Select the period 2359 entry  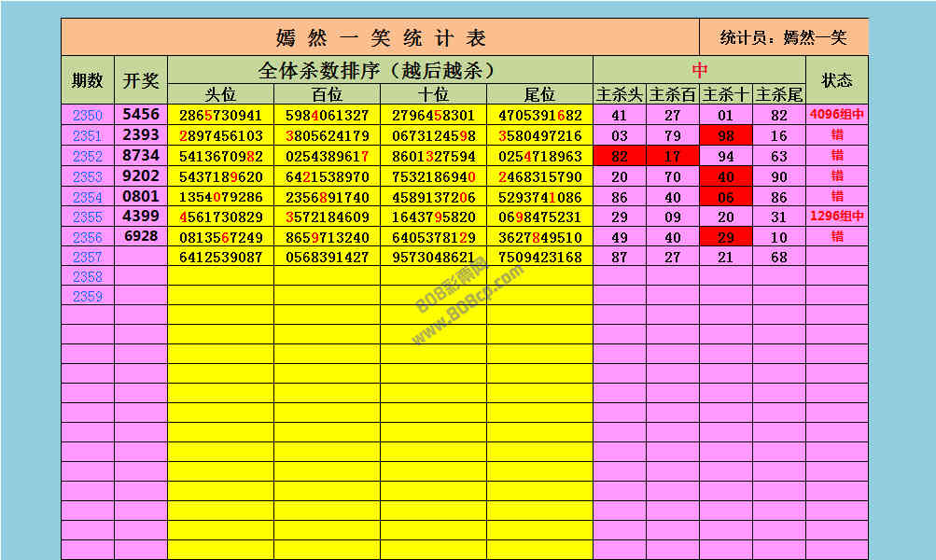[x=88, y=297]
